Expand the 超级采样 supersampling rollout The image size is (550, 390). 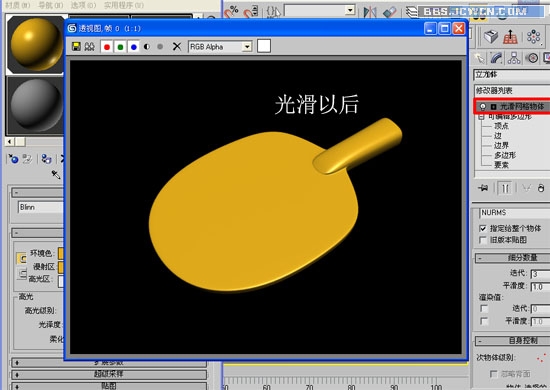109,374
